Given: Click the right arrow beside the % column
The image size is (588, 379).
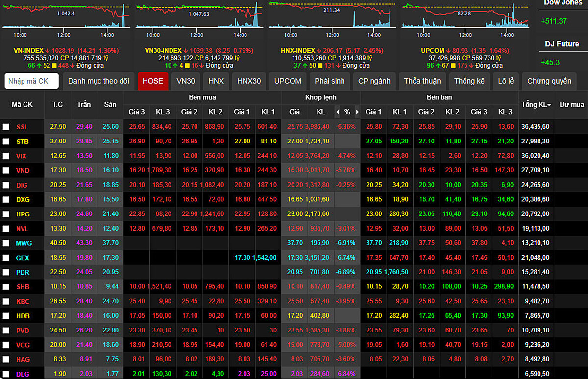Looking at the screenshot, I should [357, 112].
